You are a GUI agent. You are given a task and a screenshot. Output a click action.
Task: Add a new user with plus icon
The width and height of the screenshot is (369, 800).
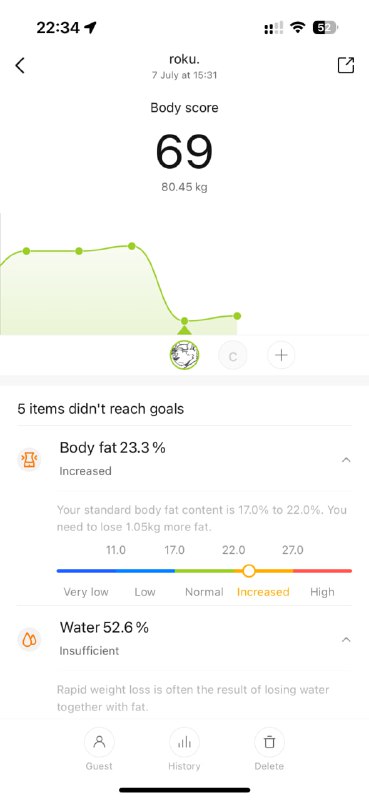(x=281, y=355)
